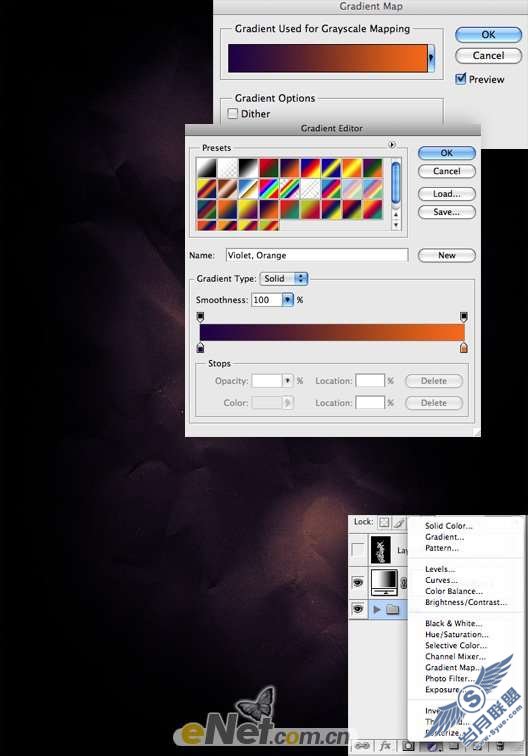The width and height of the screenshot is (528, 756).
Task: Click Cancel in the Gradient Map dialog
Action: coord(488,55)
